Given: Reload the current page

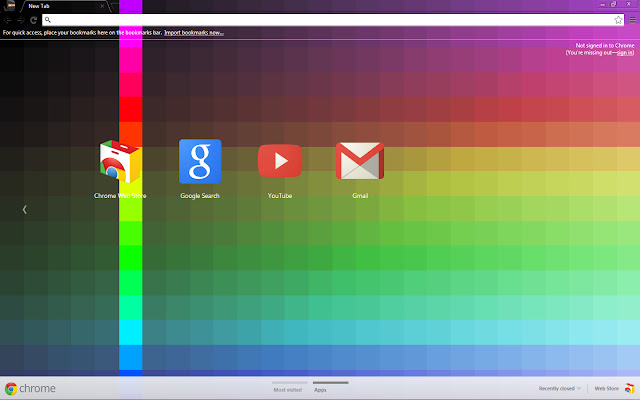Looking at the screenshot, I should tap(34, 20).
